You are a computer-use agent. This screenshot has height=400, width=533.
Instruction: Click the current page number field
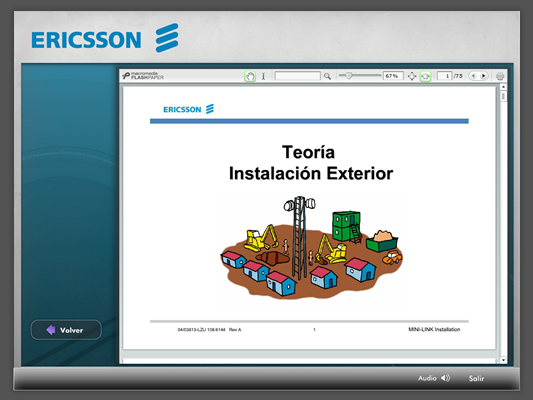click(x=445, y=76)
